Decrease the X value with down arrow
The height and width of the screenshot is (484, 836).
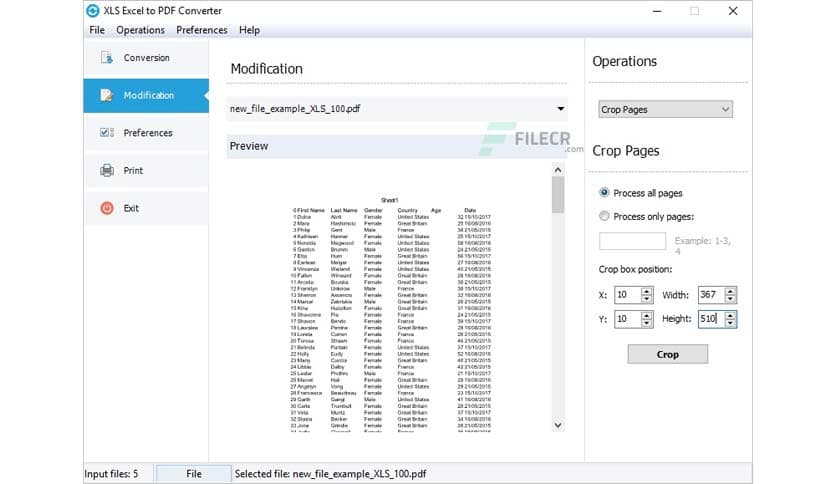pos(647,299)
